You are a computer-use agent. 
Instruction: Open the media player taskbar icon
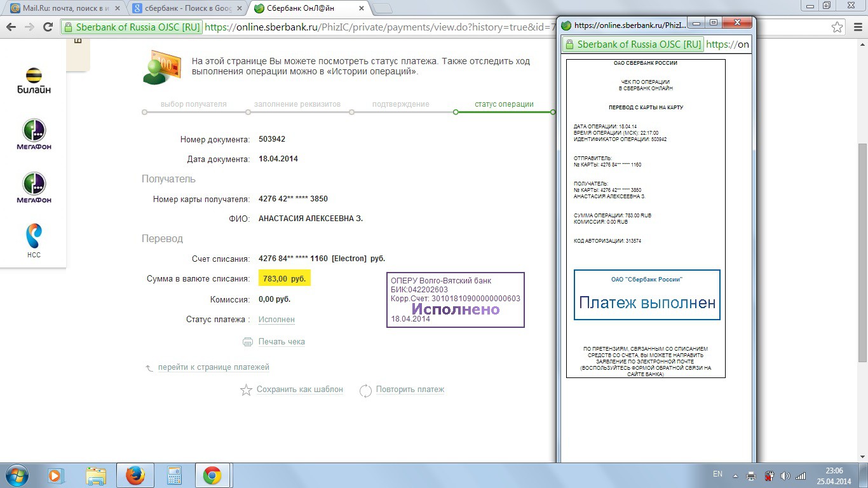pos(56,475)
